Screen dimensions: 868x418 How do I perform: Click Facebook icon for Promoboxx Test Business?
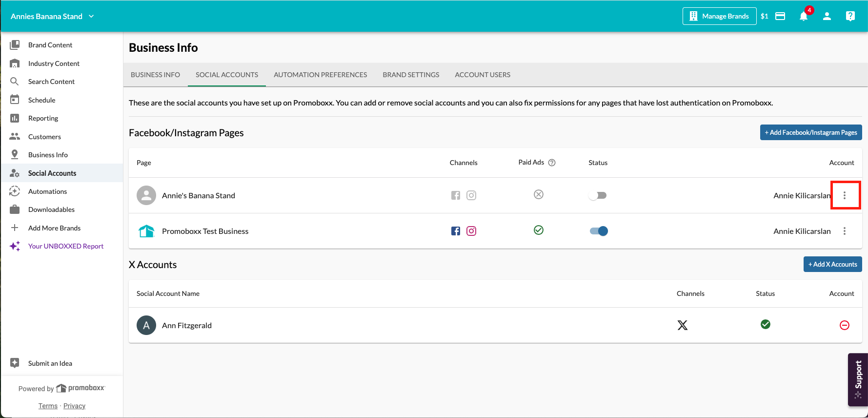pyautogui.click(x=456, y=231)
